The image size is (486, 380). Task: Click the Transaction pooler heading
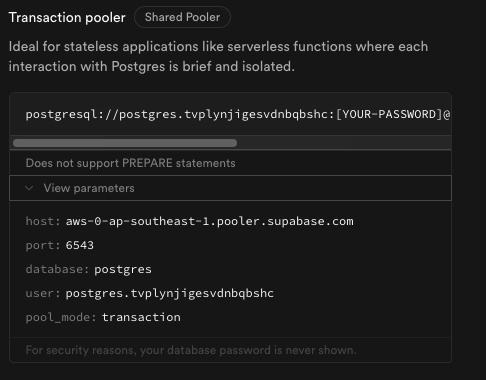point(67,17)
